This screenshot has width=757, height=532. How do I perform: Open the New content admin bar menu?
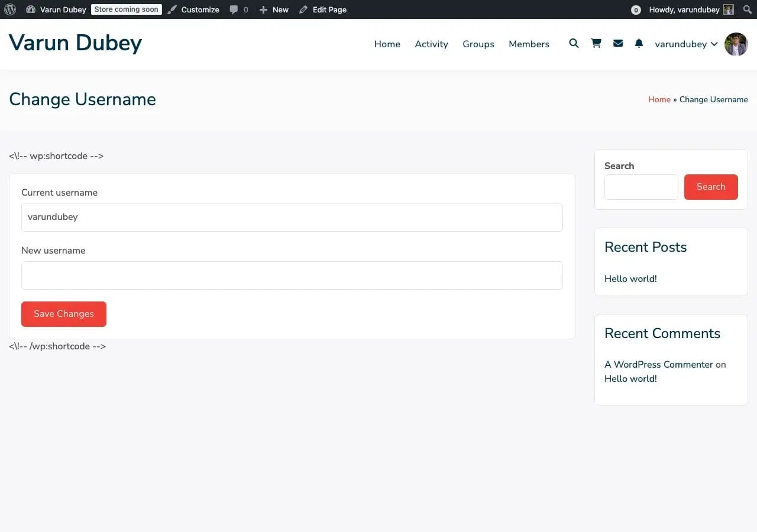tap(274, 9)
